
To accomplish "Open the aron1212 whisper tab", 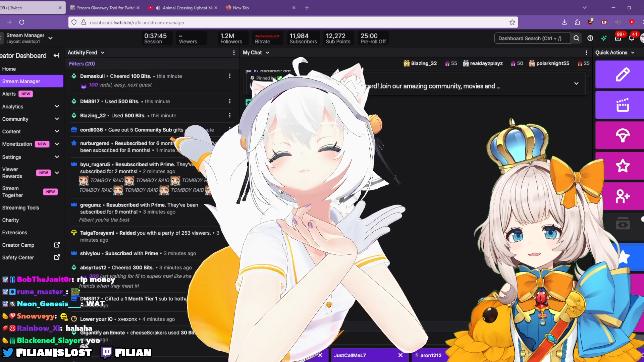I will 431,355.
